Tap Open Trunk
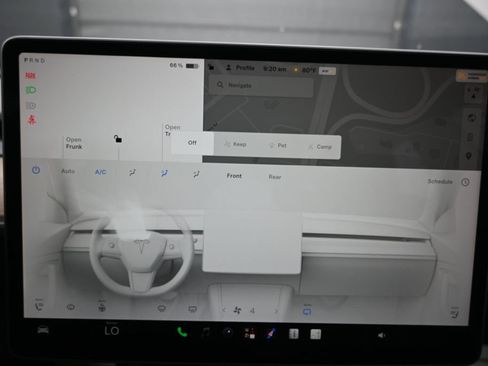This screenshot has width=488, height=366. (x=172, y=130)
